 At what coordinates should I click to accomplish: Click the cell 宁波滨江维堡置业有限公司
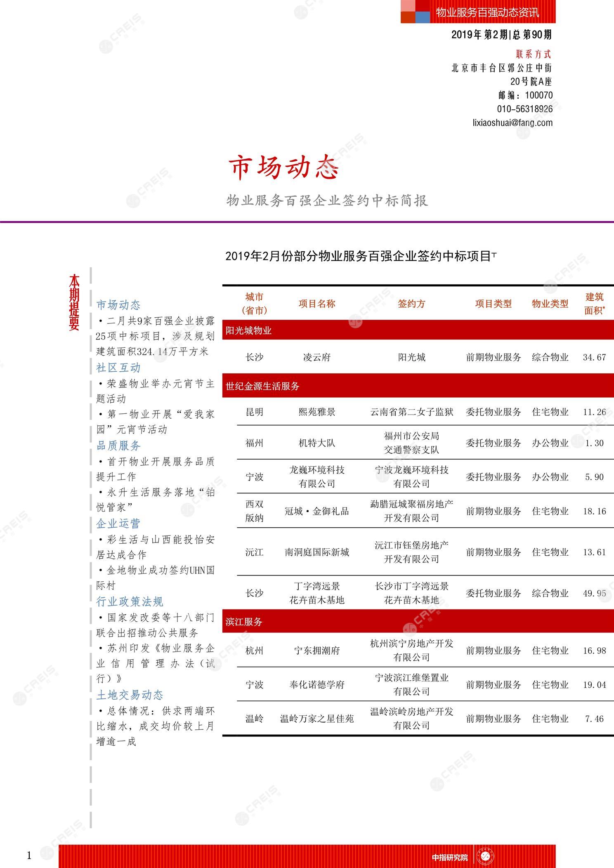(x=411, y=685)
